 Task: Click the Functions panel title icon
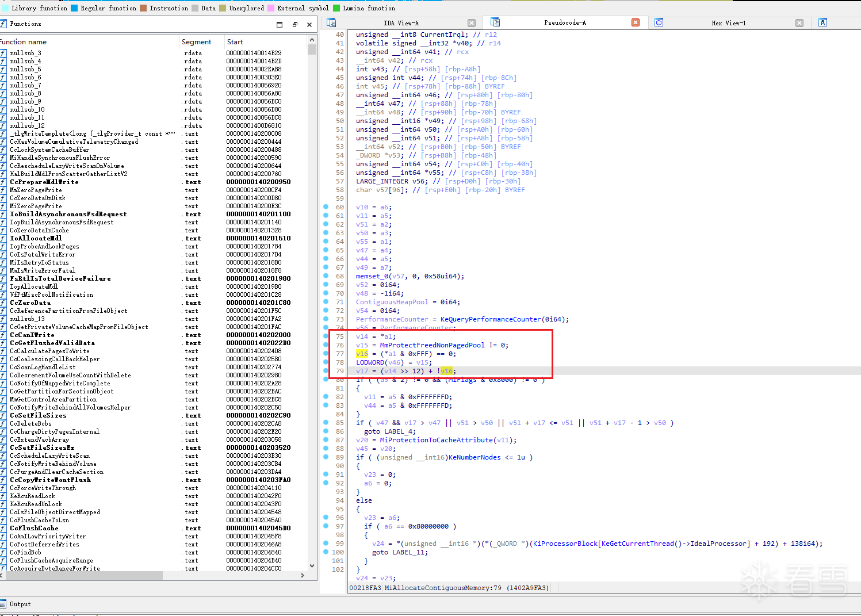[x=3, y=24]
